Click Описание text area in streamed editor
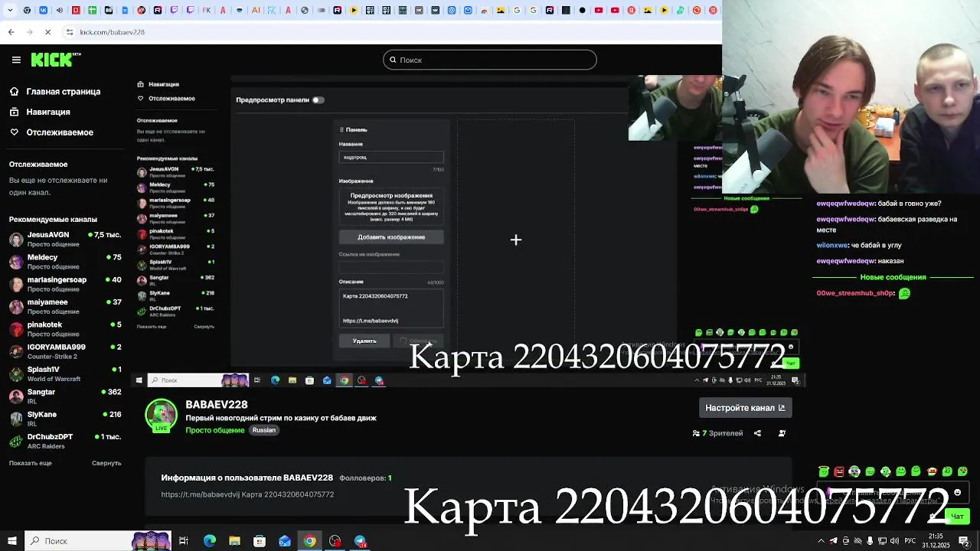This screenshot has width=980, height=551. click(391, 308)
